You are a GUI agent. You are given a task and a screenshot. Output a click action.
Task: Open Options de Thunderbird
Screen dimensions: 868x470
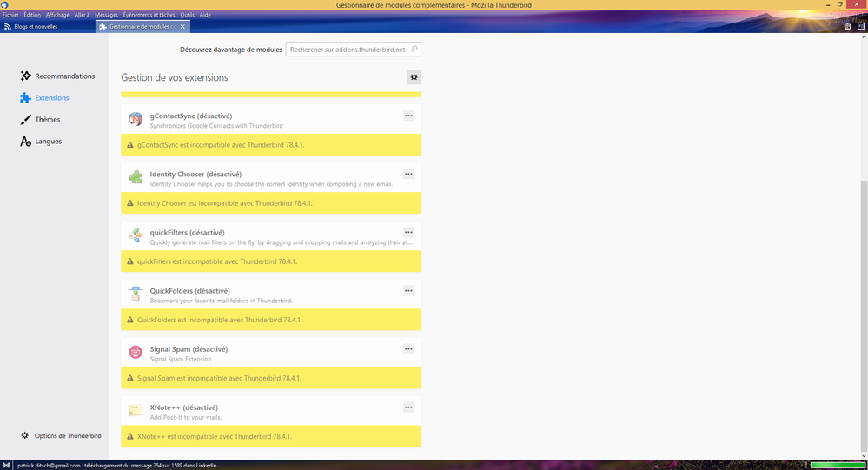coord(61,435)
